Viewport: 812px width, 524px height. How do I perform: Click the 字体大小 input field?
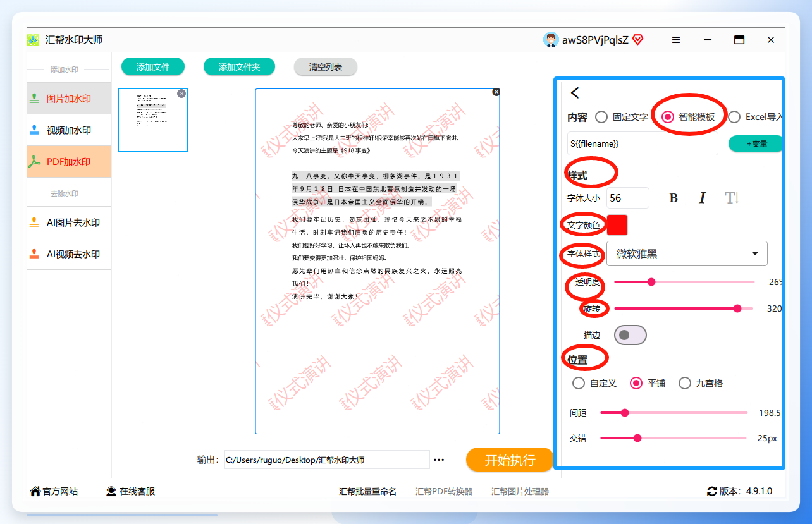coord(628,198)
